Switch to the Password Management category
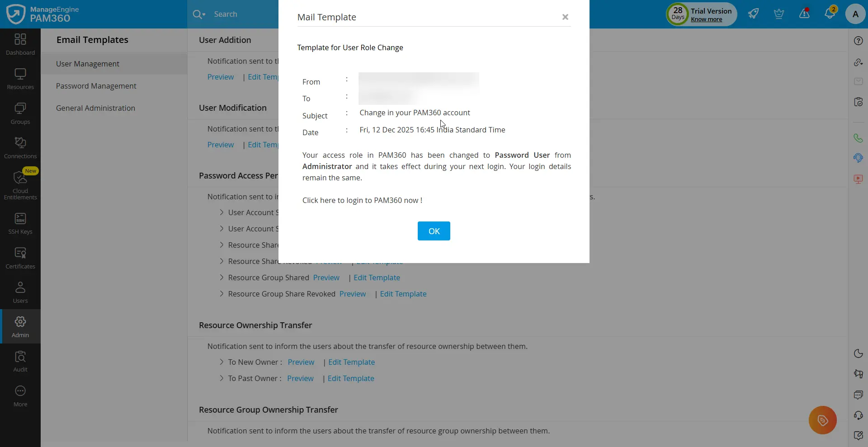This screenshot has width=868, height=447. (x=96, y=86)
